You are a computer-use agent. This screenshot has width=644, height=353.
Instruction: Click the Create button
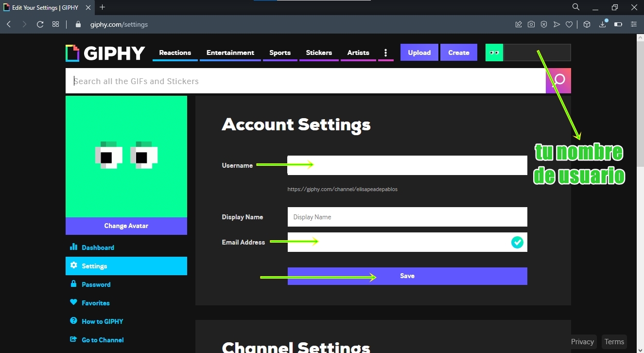click(459, 53)
